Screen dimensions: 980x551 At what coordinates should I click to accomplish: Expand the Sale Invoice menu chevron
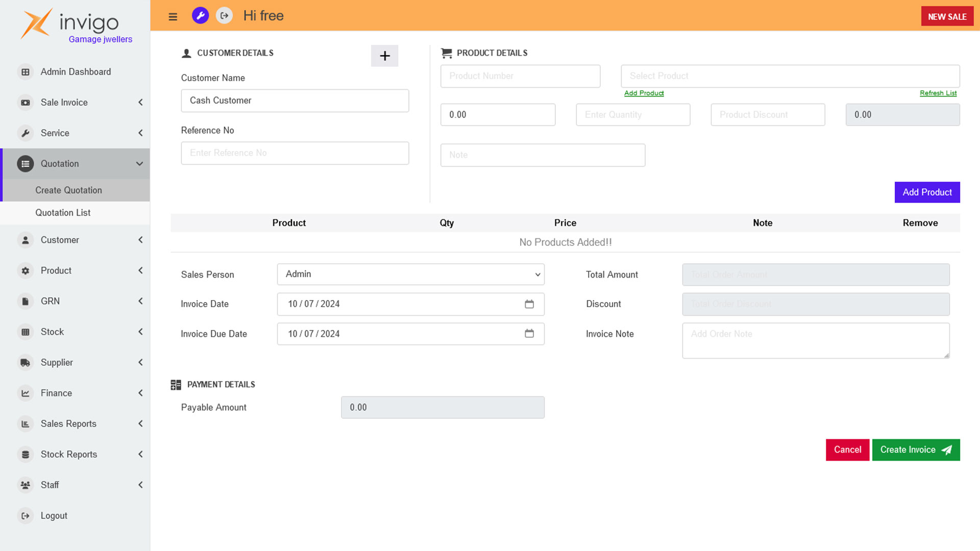pyautogui.click(x=140, y=103)
